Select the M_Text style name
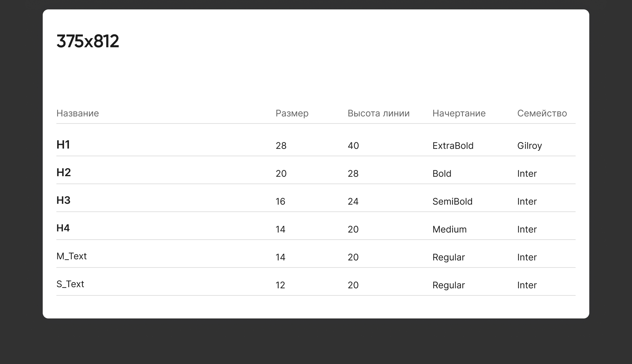Image resolution: width=632 pixels, height=364 pixels. click(71, 256)
